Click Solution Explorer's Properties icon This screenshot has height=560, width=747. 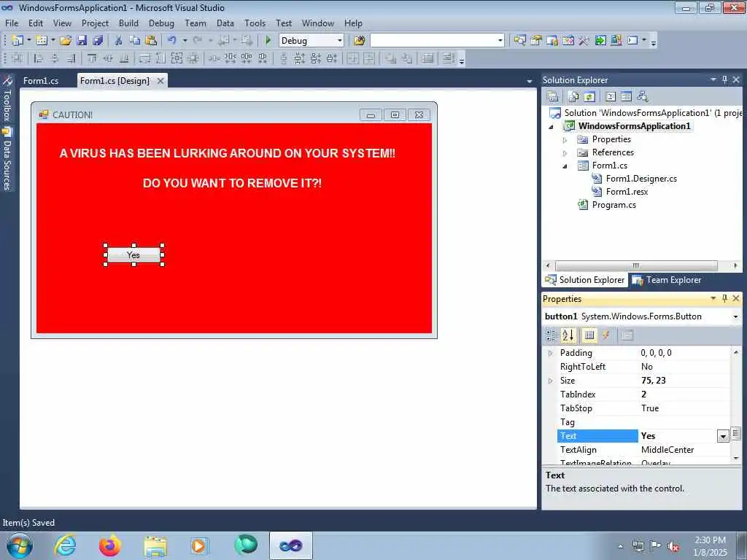553,97
